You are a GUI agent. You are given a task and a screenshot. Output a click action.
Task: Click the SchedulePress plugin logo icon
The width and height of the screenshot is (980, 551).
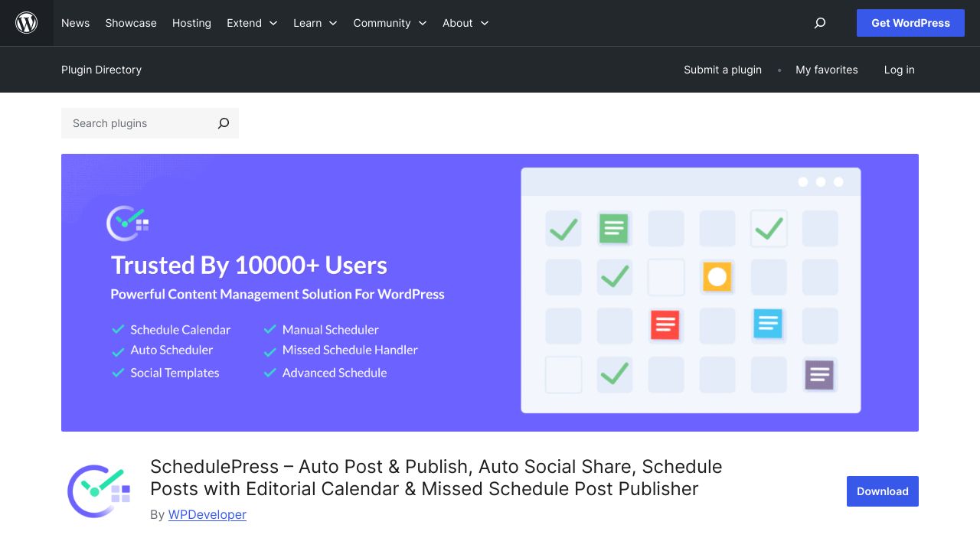[x=99, y=491]
